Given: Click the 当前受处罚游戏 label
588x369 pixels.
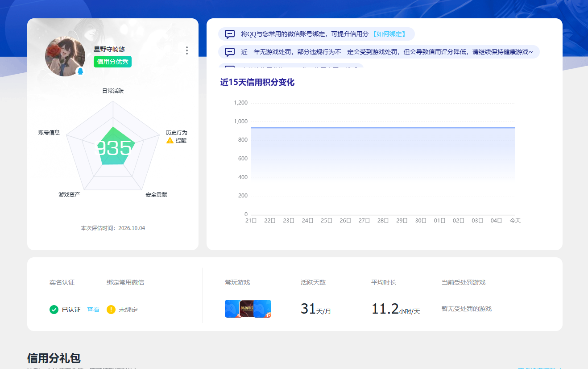Looking at the screenshot, I should click(x=464, y=282).
